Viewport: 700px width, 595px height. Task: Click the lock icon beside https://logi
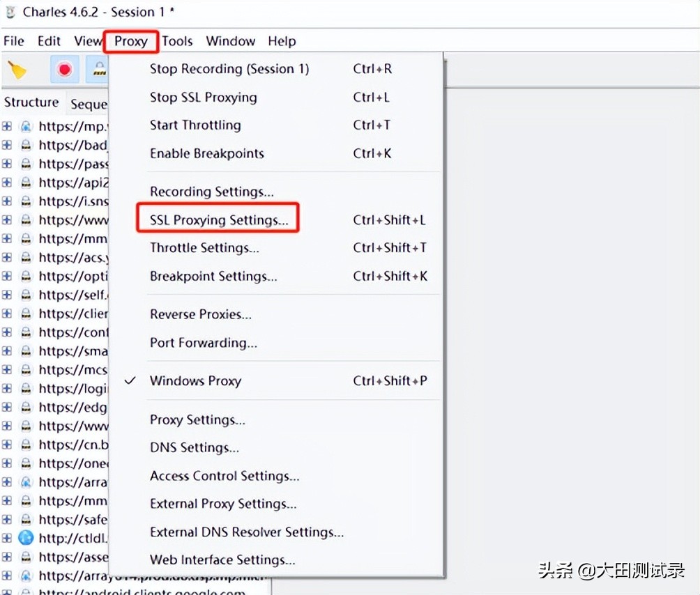26,389
